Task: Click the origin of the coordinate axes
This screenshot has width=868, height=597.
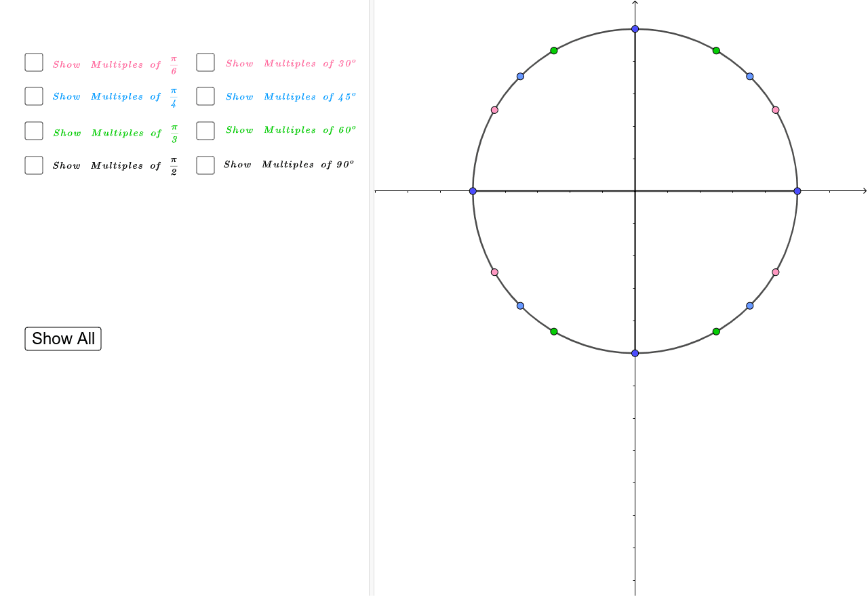Action: click(x=635, y=191)
